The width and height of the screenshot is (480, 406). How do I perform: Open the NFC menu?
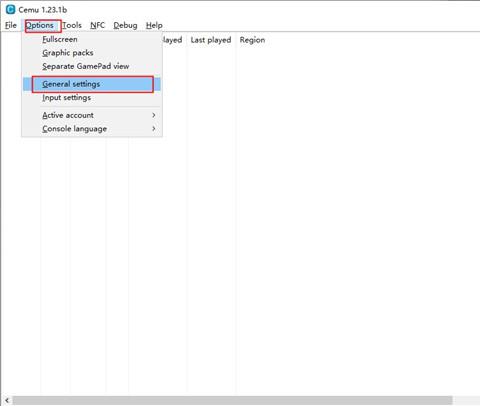pyautogui.click(x=98, y=25)
